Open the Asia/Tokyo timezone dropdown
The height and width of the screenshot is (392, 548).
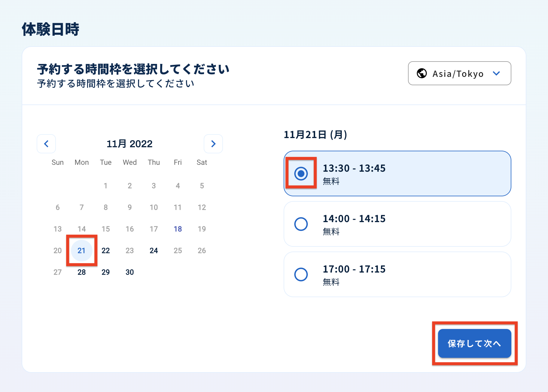(459, 73)
